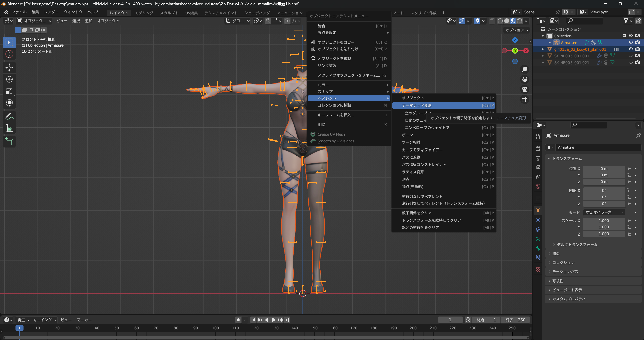Image resolution: width=644 pixels, height=340 pixels.
Task: Hide girl015a_03_body01_skm.001 with eye icon
Action: click(x=631, y=49)
